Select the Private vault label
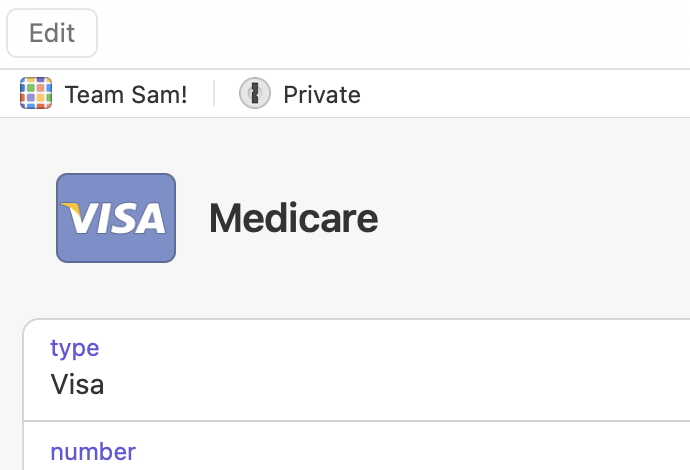690x470 pixels. coord(322,95)
